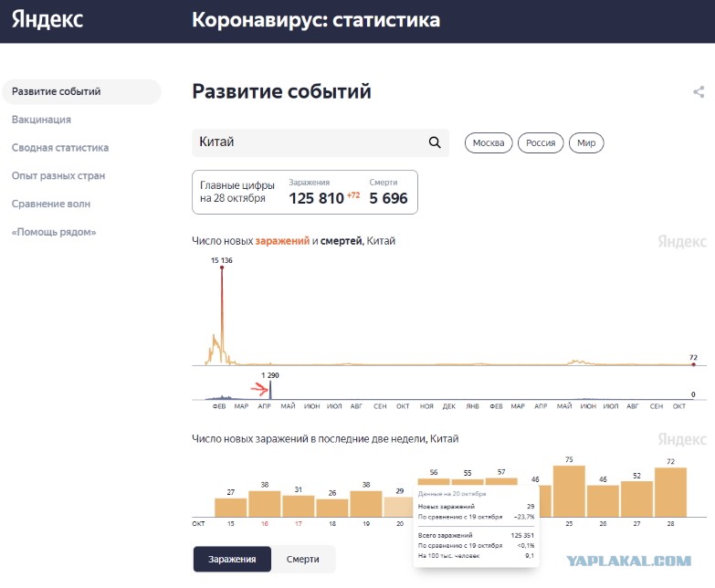Select the Москва region chip

tap(489, 143)
